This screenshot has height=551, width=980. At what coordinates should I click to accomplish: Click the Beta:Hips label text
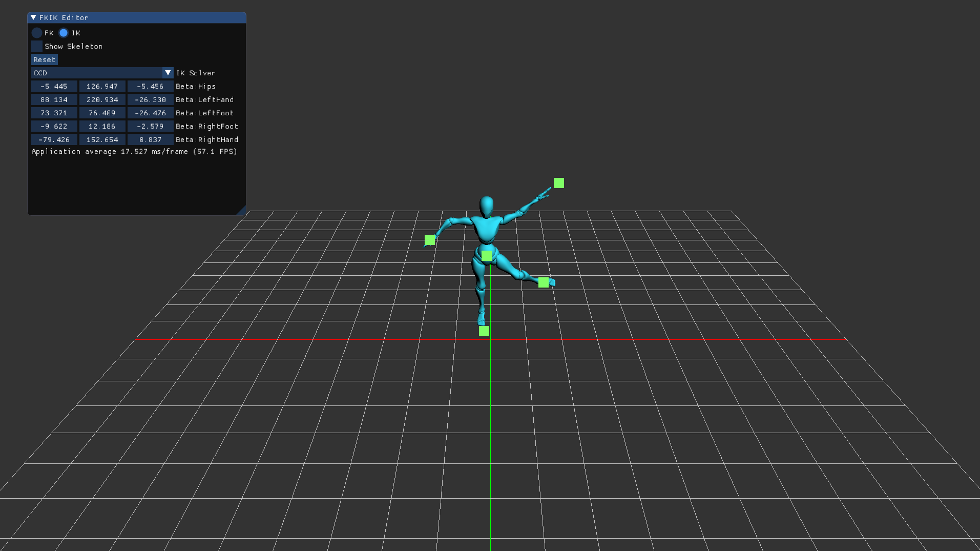196,86
